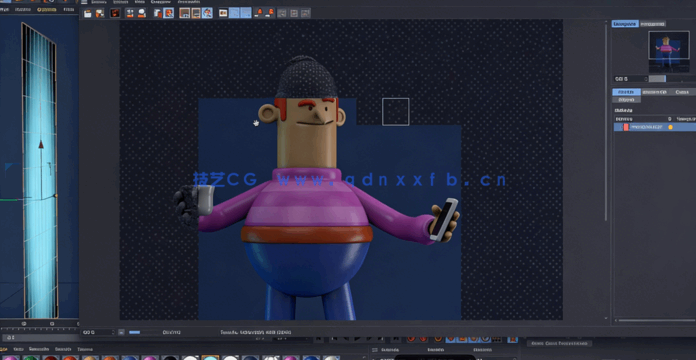The height and width of the screenshot is (360, 696).
Task: Click the overlapping pages icon, sixth in the toolbar
Action: tap(158, 13)
